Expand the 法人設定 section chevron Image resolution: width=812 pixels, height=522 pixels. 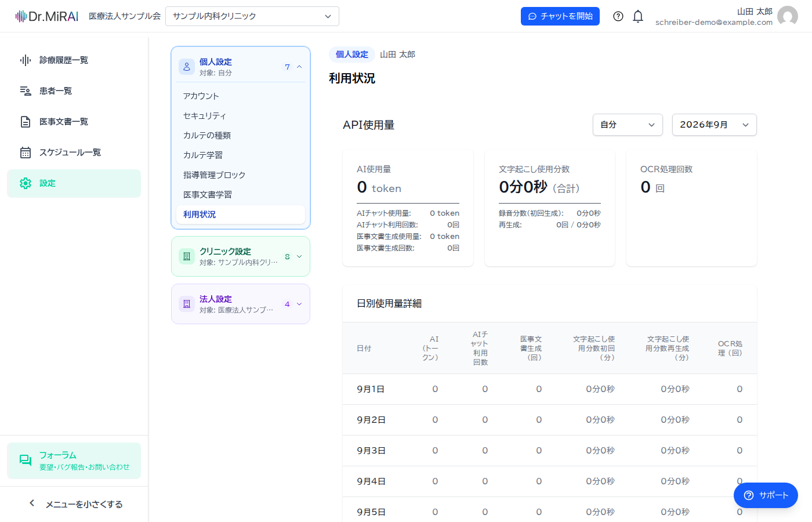coord(299,304)
